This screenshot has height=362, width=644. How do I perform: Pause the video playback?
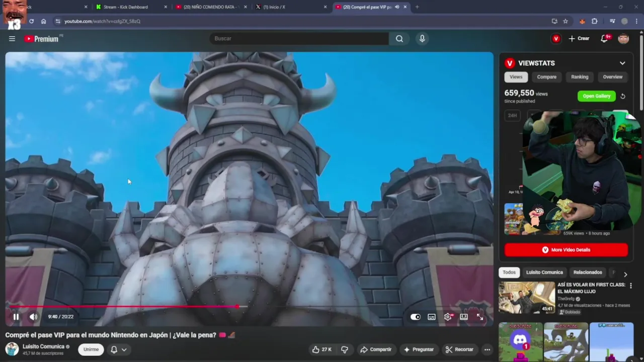[x=16, y=317]
